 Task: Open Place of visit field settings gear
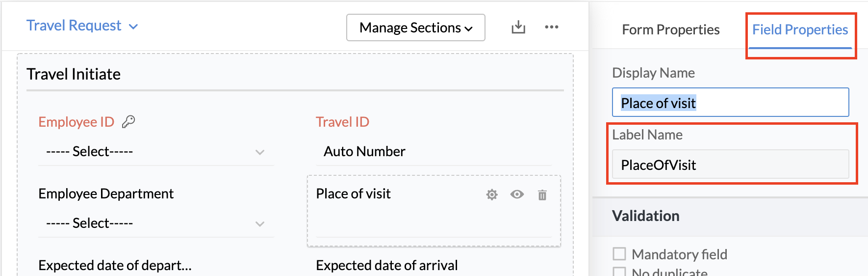tap(492, 195)
